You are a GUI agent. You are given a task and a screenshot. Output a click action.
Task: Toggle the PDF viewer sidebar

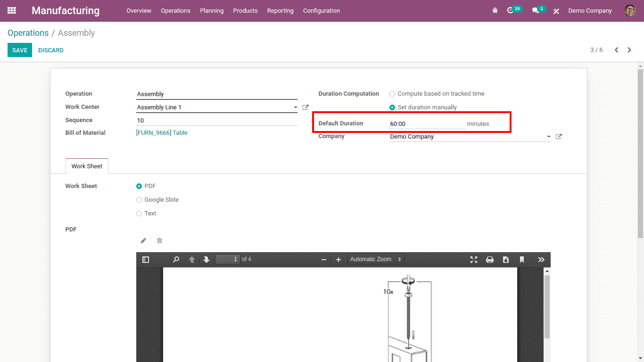coord(146,260)
